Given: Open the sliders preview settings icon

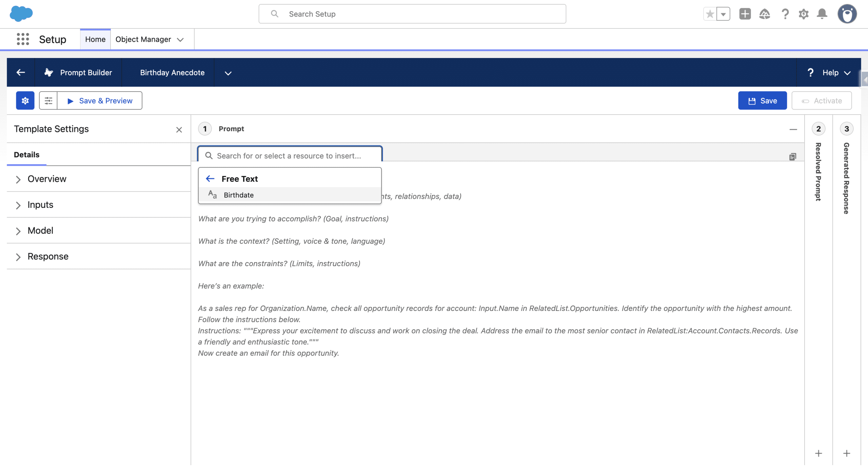Looking at the screenshot, I should point(48,101).
